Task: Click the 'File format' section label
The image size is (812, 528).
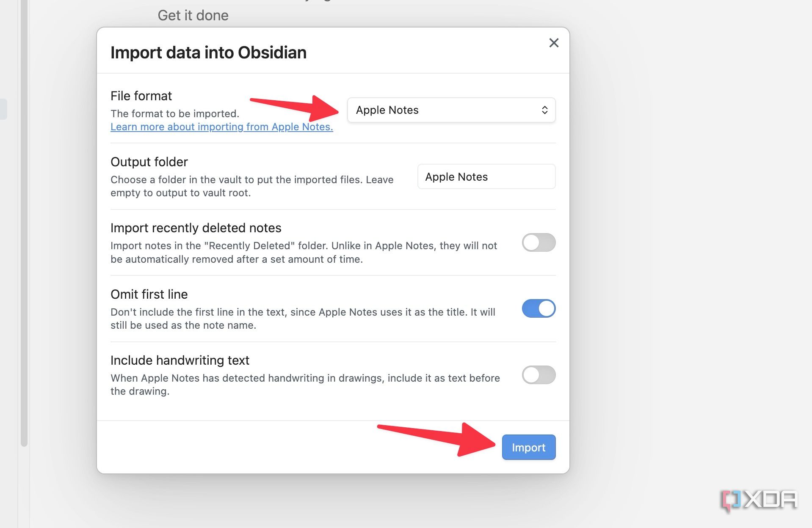Action: click(141, 96)
